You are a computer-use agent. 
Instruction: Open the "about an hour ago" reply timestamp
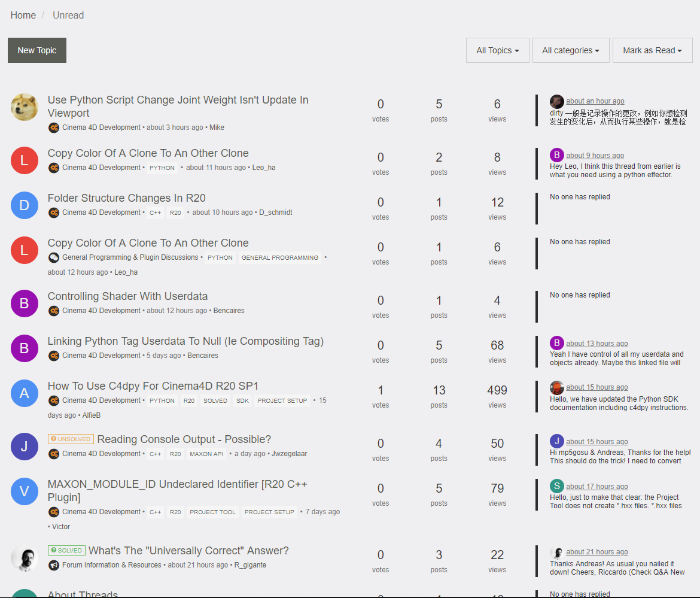click(595, 101)
